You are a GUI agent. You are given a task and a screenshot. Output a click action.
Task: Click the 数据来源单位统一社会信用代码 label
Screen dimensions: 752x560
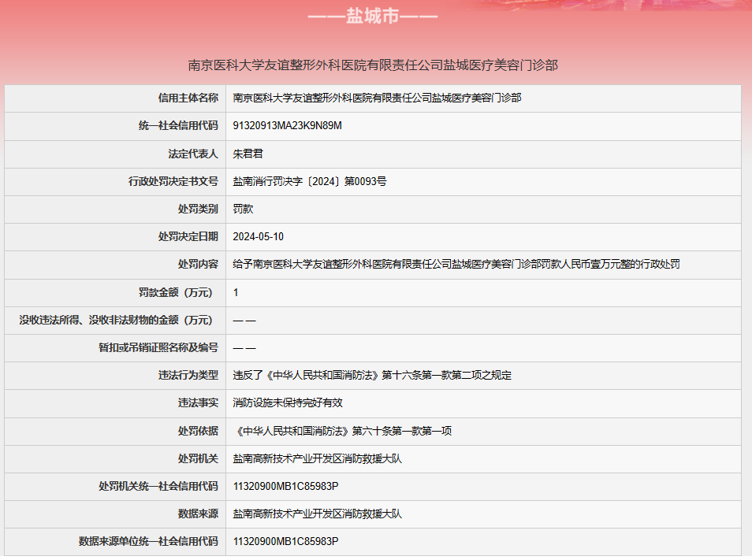pos(148,542)
